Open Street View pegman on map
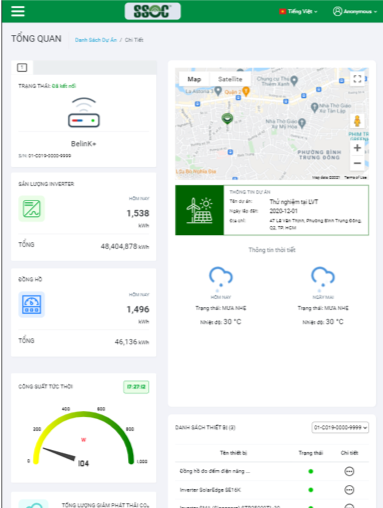This screenshot has height=508, width=383. pos(357,121)
